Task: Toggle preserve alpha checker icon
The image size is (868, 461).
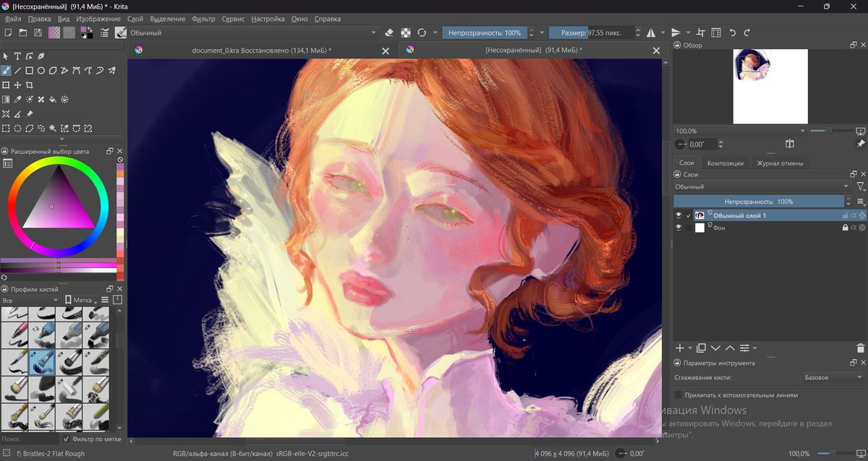Action: point(406,33)
